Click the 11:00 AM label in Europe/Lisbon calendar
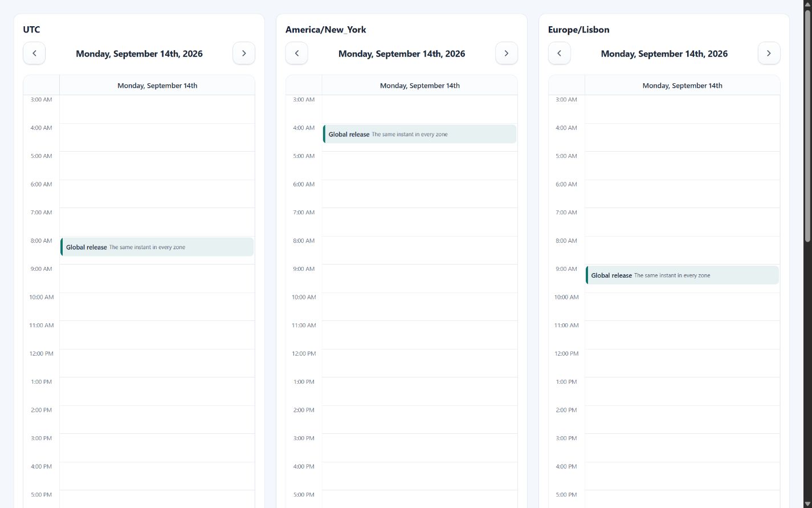The height and width of the screenshot is (508, 812). coord(566,325)
